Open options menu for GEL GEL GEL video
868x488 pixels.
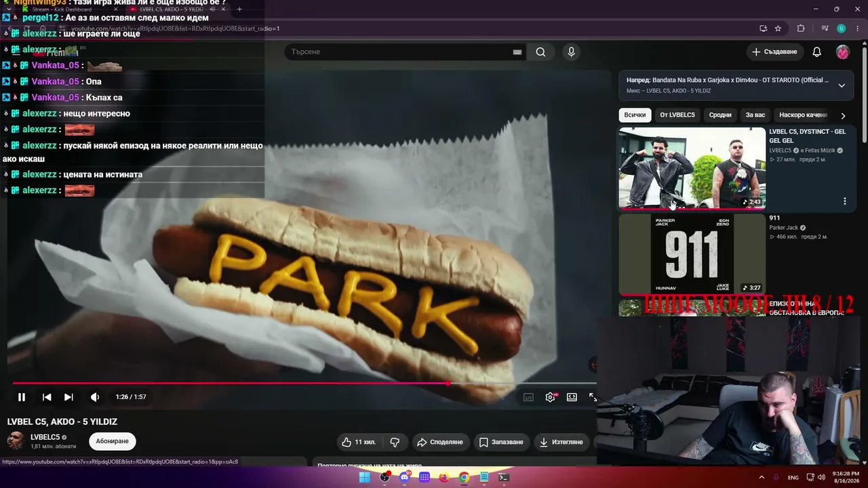[845, 201]
